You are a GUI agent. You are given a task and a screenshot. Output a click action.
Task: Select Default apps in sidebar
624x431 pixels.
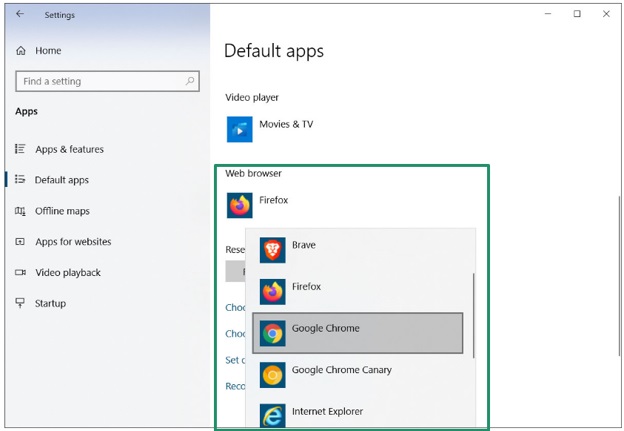point(62,180)
